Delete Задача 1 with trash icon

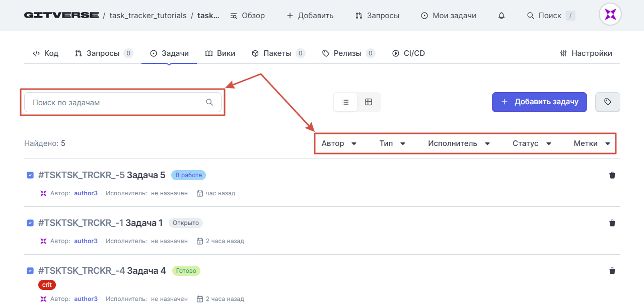[612, 223]
